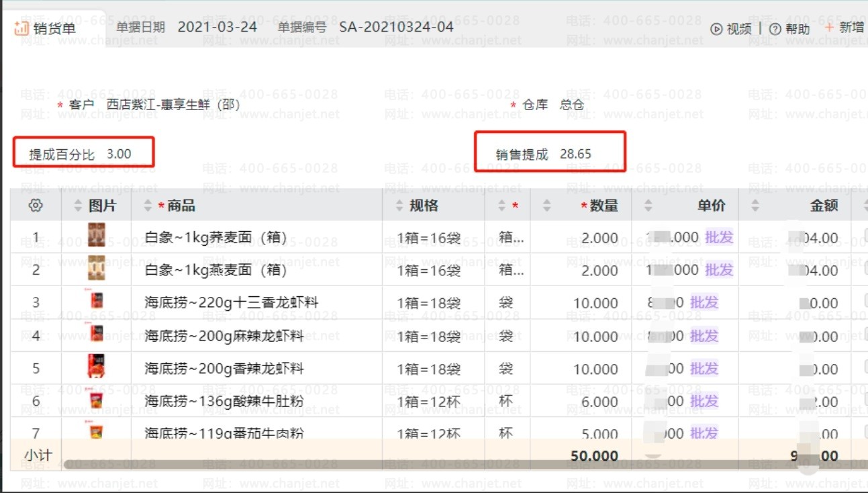The width and height of the screenshot is (868, 493).
Task: Click spec 1箱=12杯 in 酸辣牛肚粉 row
Action: click(429, 402)
